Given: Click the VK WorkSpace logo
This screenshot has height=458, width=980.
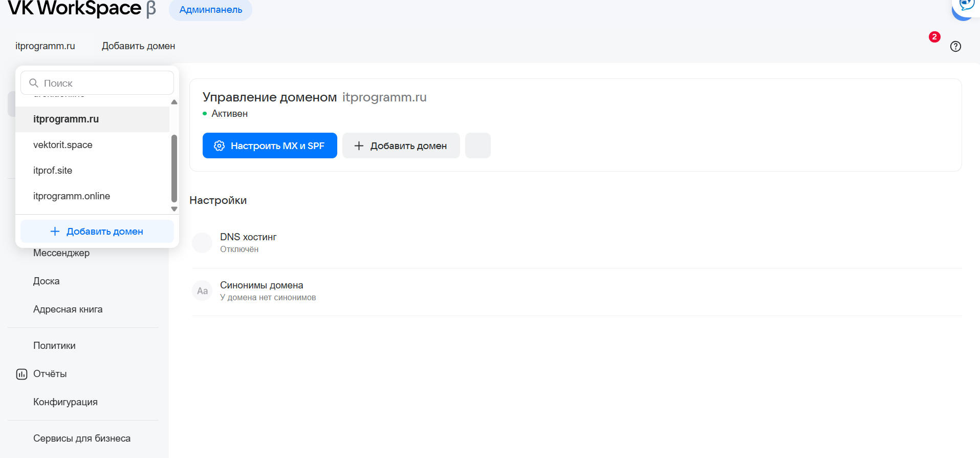Looking at the screenshot, I should (x=82, y=9).
